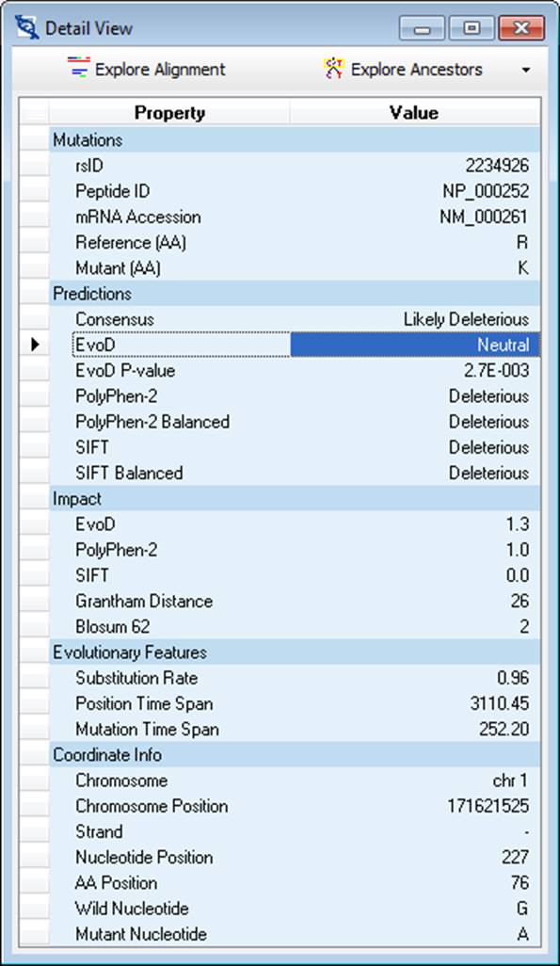Screen dimensions: 560x966
Task: Click the Explore Ancestors button label
Action: (416, 70)
